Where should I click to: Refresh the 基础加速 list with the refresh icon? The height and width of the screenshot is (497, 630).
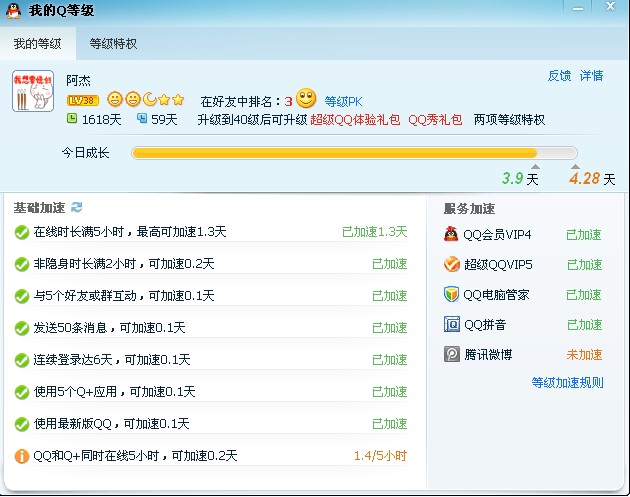(76, 207)
